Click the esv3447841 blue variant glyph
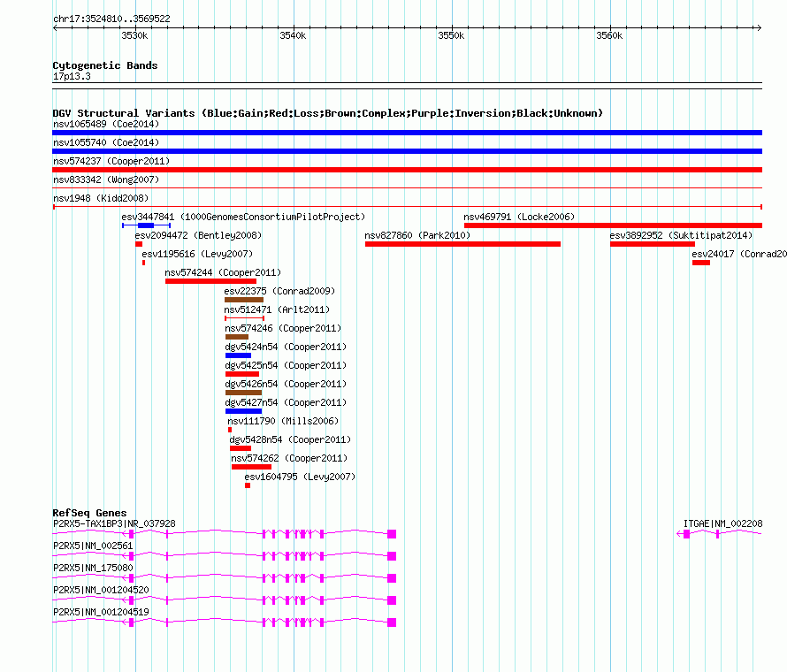Image resolution: width=787 pixels, height=672 pixels. tap(146, 225)
